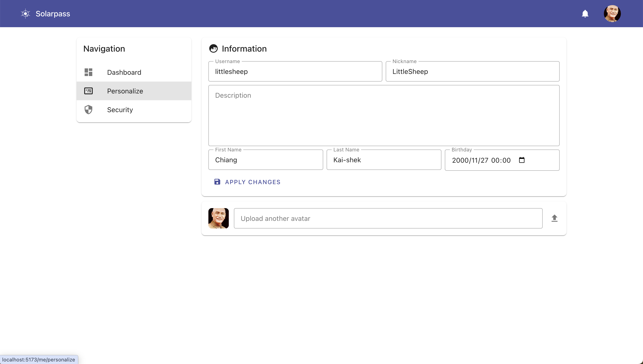Click into the Nickname field
This screenshot has width=643, height=364.
tap(472, 72)
